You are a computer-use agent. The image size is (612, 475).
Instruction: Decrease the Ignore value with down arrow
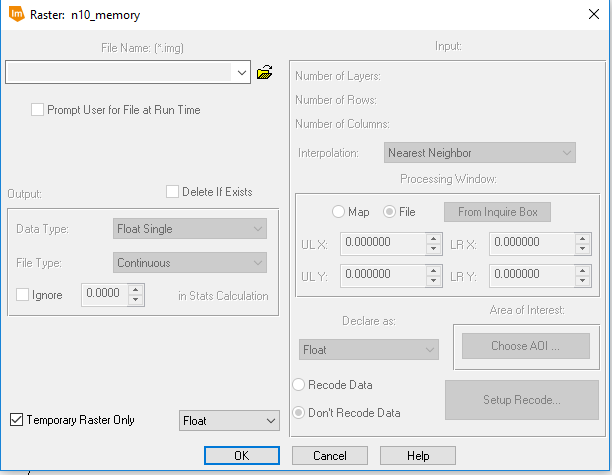tap(135, 300)
